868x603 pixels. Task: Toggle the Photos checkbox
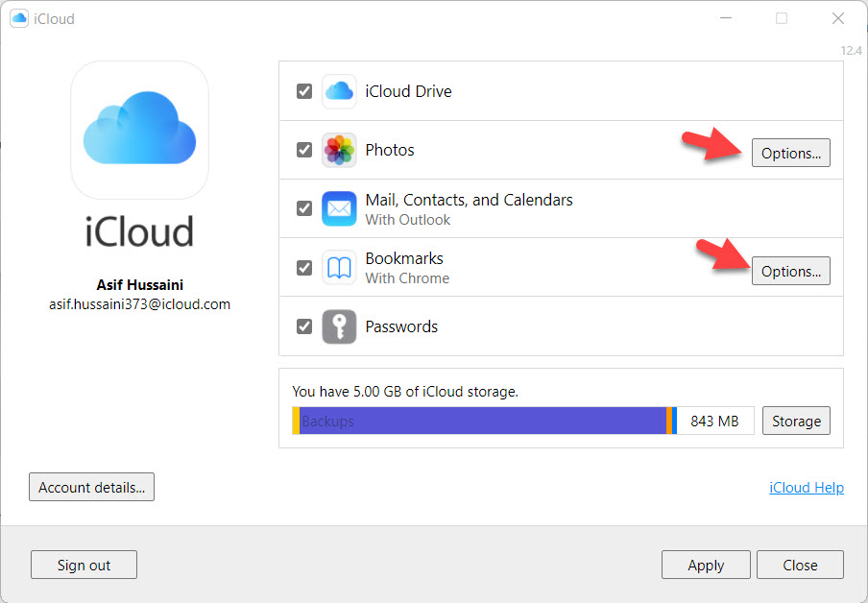pyautogui.click(x=304, y=151)
